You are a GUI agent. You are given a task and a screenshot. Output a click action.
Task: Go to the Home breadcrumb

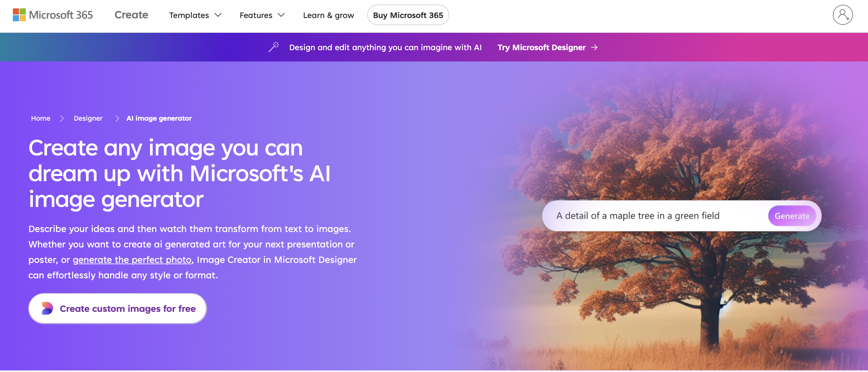(x=41, y=118)
